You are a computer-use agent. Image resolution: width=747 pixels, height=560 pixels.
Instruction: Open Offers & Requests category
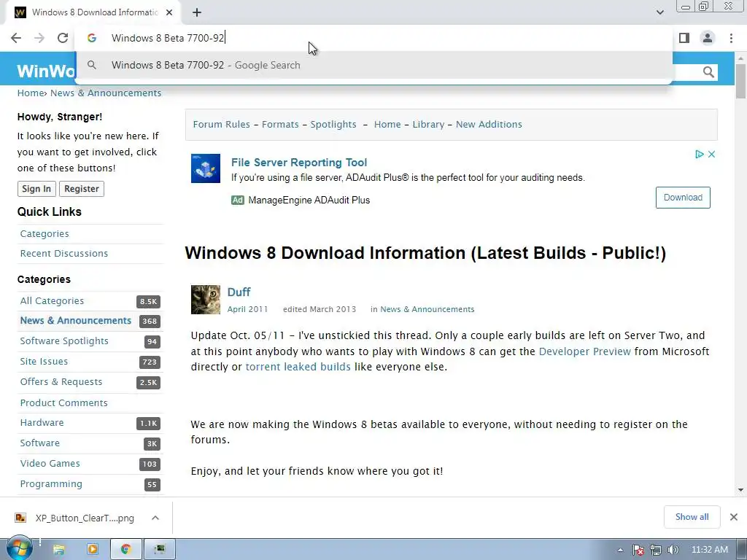point(61,382)
